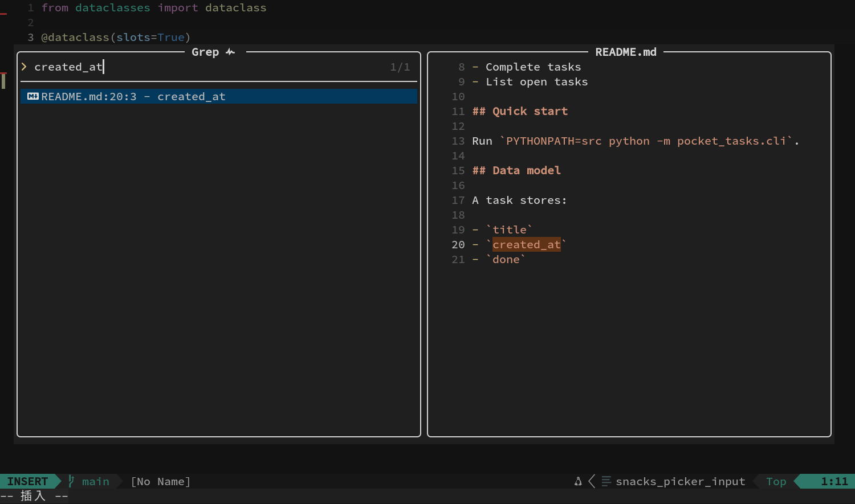Image resolution: width=855 pixels, height=504 pixels.
Task: Click the highlighted created_at in preview line 20
Action: coord(527,244)
